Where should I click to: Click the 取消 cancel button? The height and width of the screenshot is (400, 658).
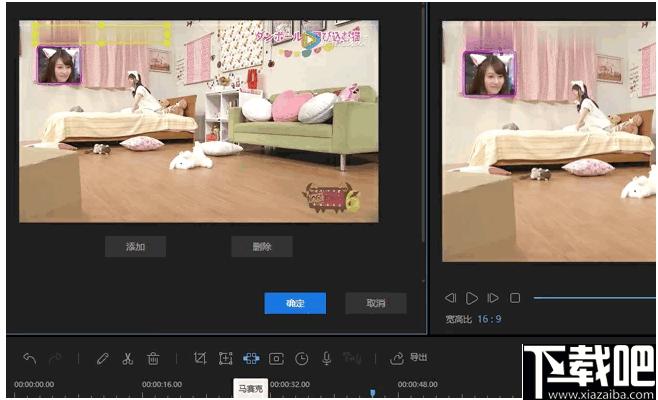[376, 303]
